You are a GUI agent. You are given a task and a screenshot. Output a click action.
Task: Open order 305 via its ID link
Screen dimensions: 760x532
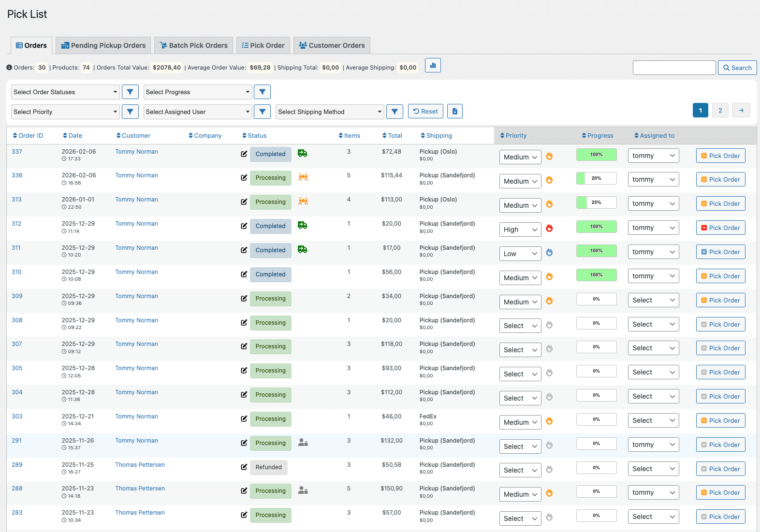tap(17, 368)
